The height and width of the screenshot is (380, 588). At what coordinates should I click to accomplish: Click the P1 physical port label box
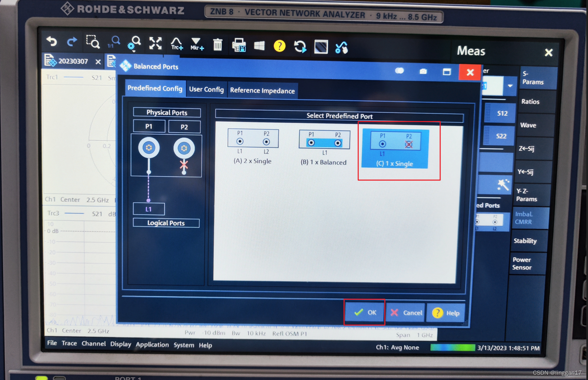point(149,126)
